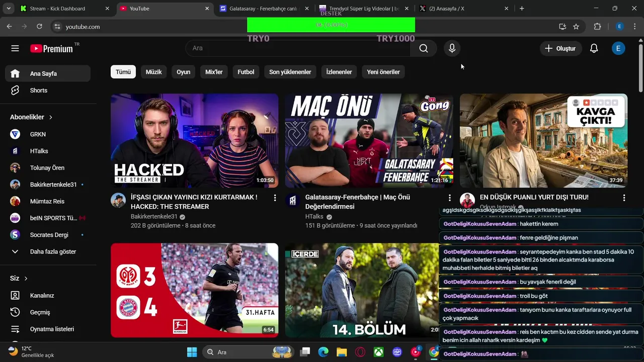Select the Futbol filter chip
The image size is (644, 362).
246,72
